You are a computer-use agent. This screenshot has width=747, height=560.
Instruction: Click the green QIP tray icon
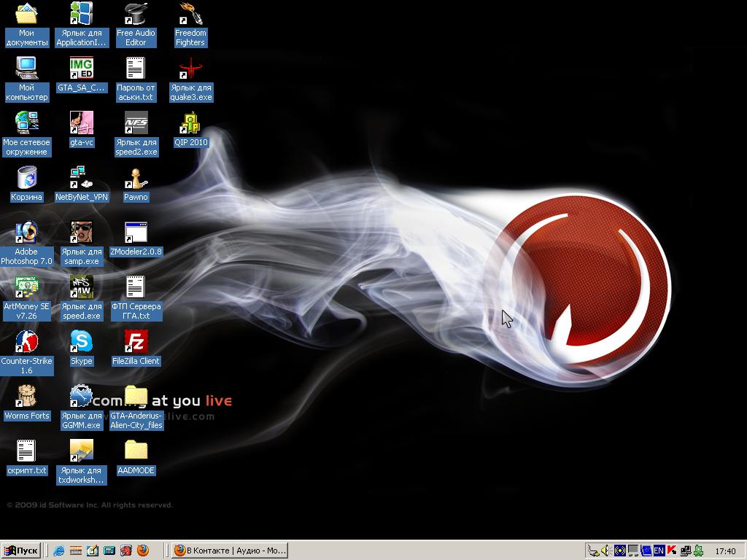click(x=699, y=551)
